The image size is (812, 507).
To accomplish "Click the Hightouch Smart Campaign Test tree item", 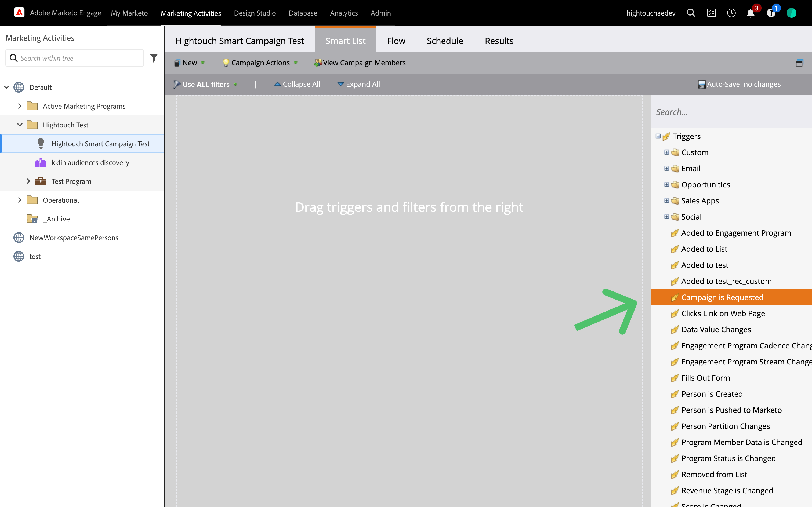I will click(x=99, y=143).
